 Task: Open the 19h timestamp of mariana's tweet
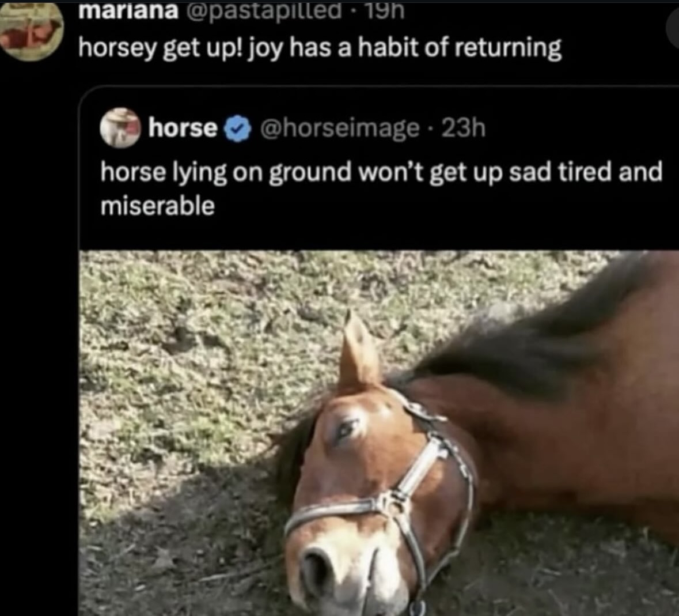[385, 10]
